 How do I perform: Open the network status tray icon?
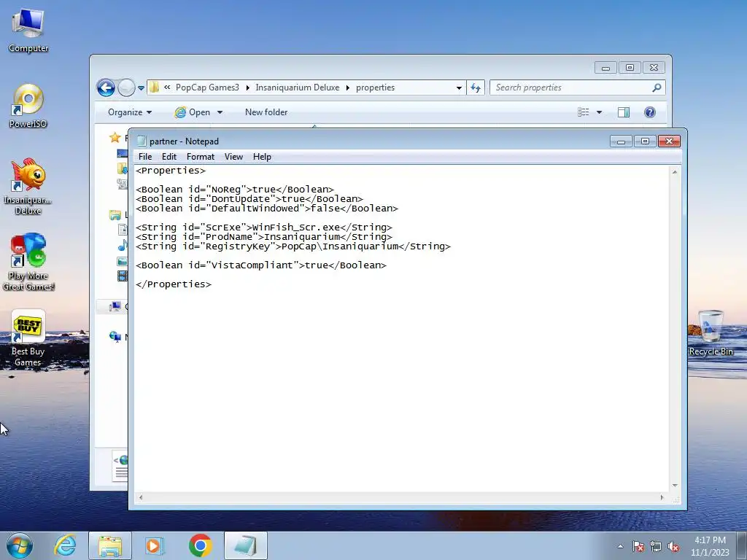coord(656,547)
